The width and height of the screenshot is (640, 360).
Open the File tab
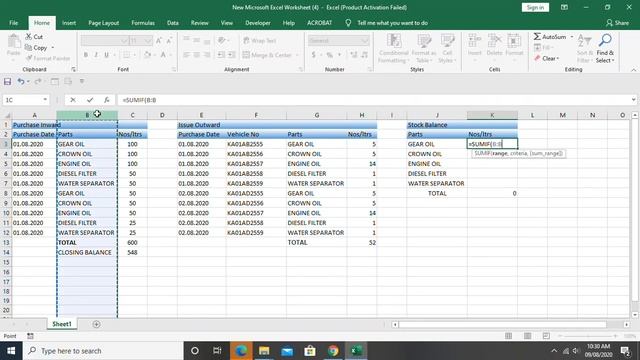(x=13, y=23)
